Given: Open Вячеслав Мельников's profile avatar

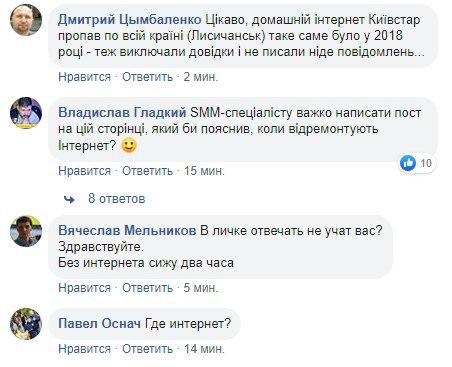Looking at the screenshot, I should click(x=26, y=231).
